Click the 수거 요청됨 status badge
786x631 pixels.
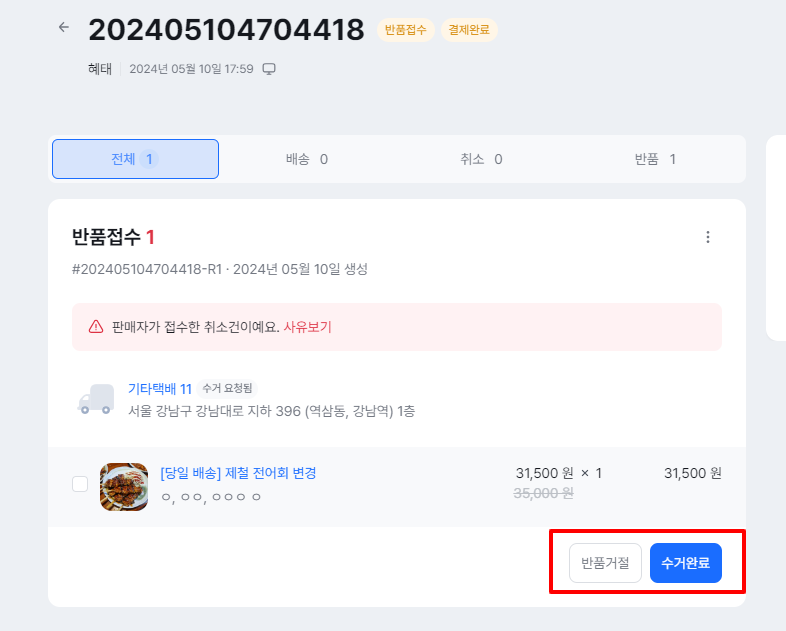pos(227,388)
